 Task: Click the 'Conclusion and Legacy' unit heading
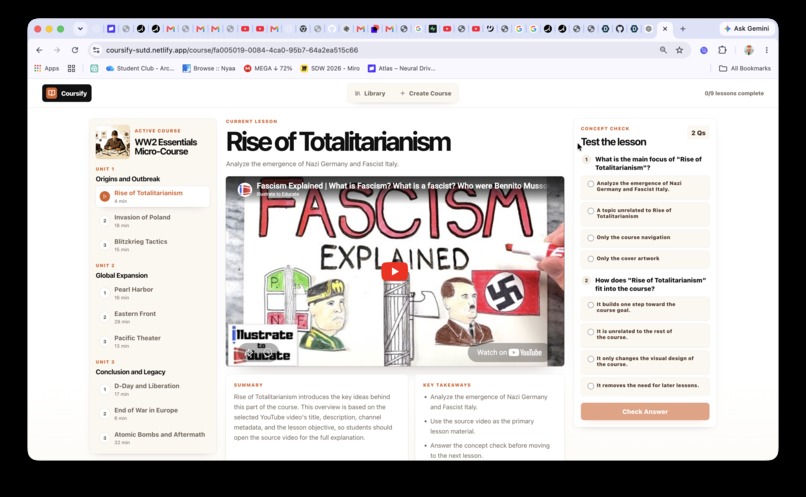pyautogui.click(x=131, y=372)
